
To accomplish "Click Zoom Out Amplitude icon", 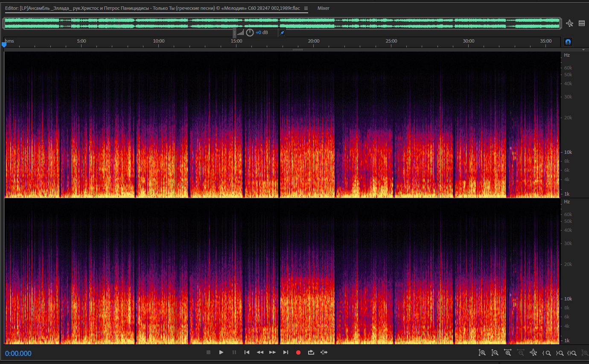I will tap(495, 352).
